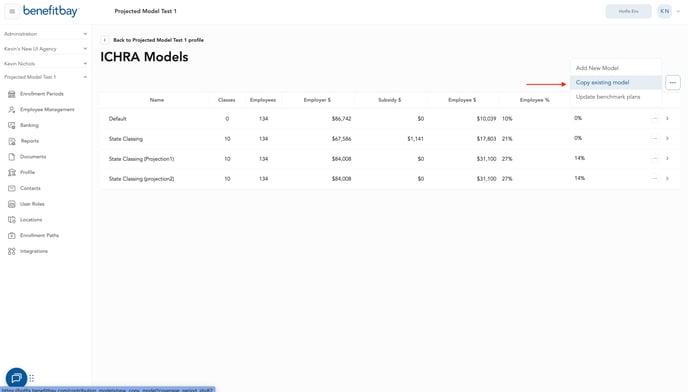The image size is (688, 392).
Task: Click the $17,803 employee amount
Action: click(486, 139)
